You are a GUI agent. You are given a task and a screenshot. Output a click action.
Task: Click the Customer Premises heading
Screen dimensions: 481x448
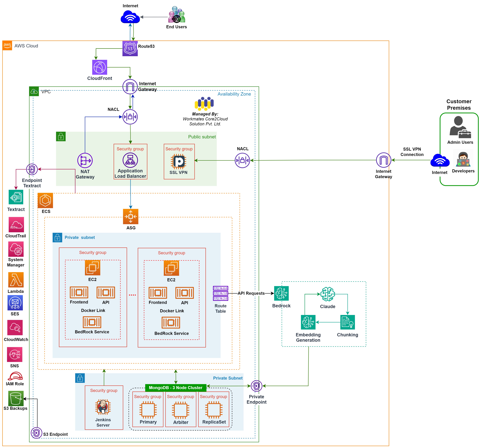click(459, 104)
